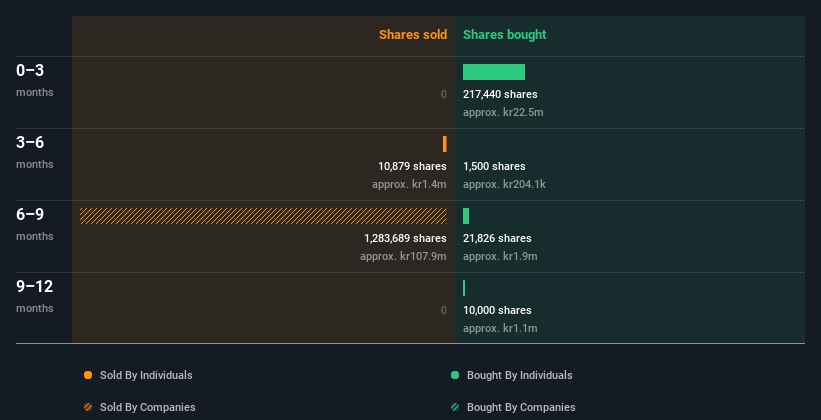
Task: Click the approx. kr107.9m value
Action: pyautogui.click(x=403, y=257)
